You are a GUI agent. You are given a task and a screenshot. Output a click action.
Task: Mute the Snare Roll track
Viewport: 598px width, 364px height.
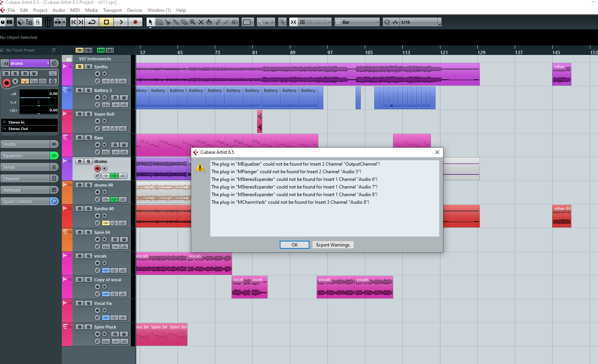[79, 114]
